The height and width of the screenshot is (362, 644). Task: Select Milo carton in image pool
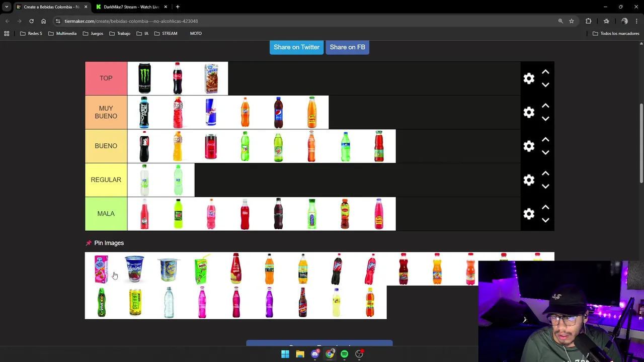202,269
